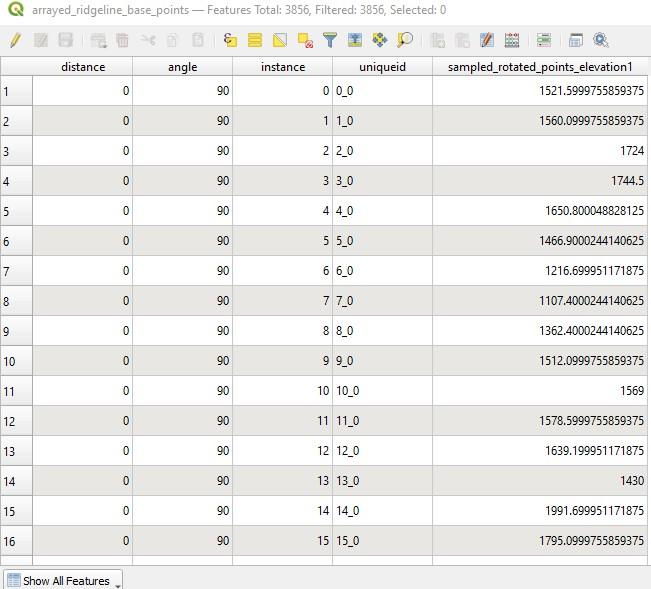Click the Delete field icon
The width and height of the screenshot is (651, 589).
coord(463,40)
